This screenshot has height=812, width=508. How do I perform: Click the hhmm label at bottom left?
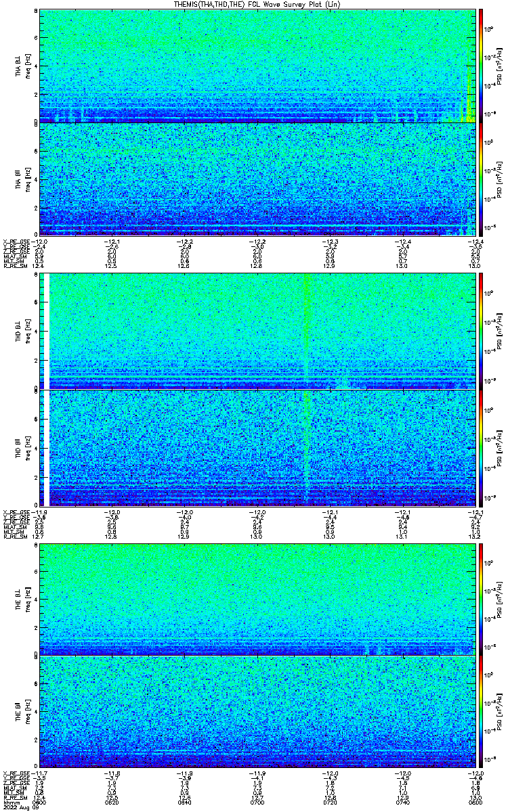[11, 802]
